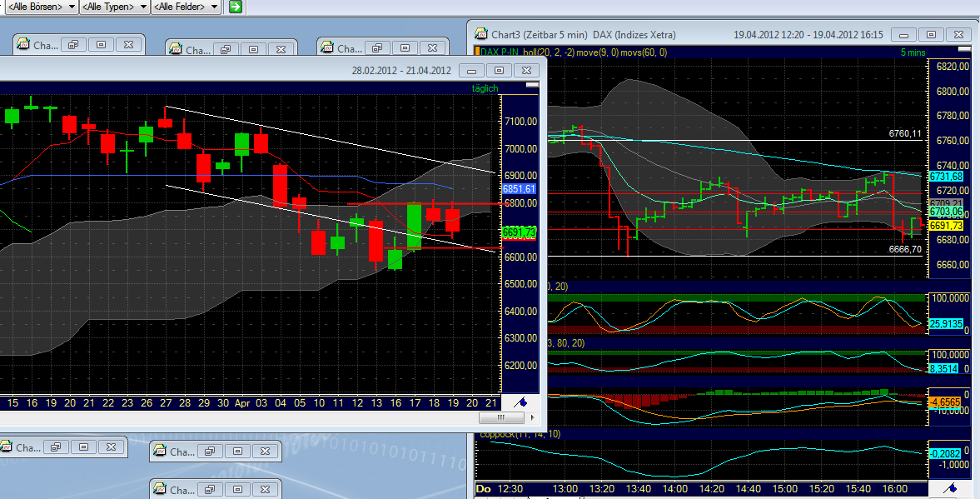Viewport: 980px width, 499px height.
Task: Click the 28.02.2012 - 21.04.2012 date range title
Action: (x=401, y=71)
